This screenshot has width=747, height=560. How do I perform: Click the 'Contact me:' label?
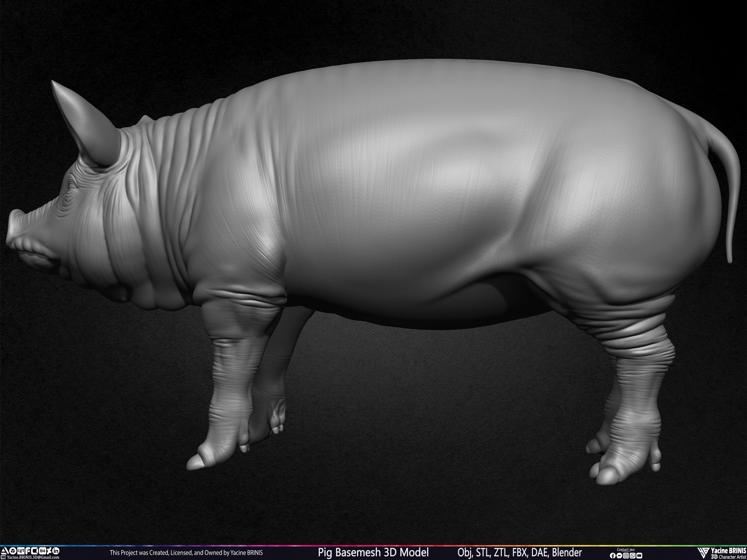626,550
